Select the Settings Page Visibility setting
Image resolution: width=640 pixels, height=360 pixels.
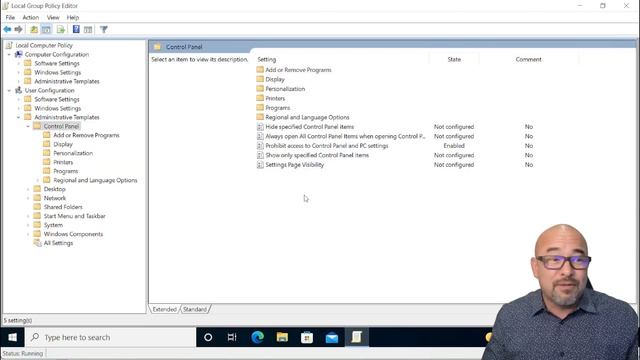(295, 164)
